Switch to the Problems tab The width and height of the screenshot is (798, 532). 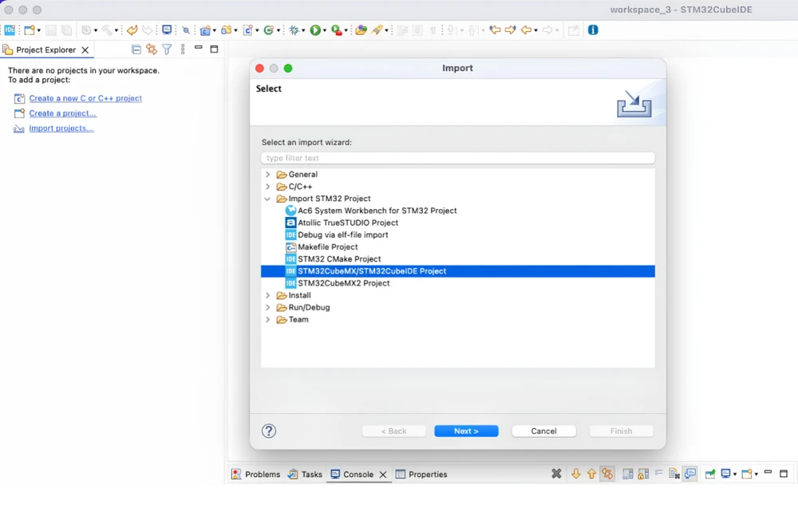(256, 474)
